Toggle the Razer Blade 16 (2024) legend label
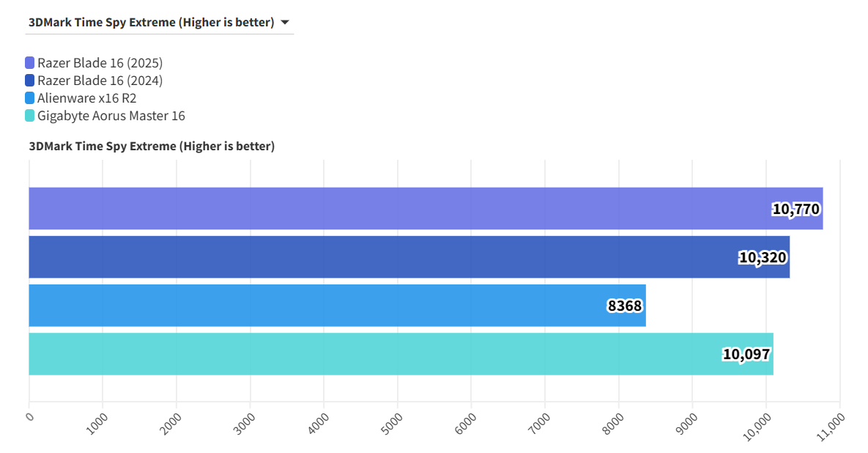 click(100, 81)
